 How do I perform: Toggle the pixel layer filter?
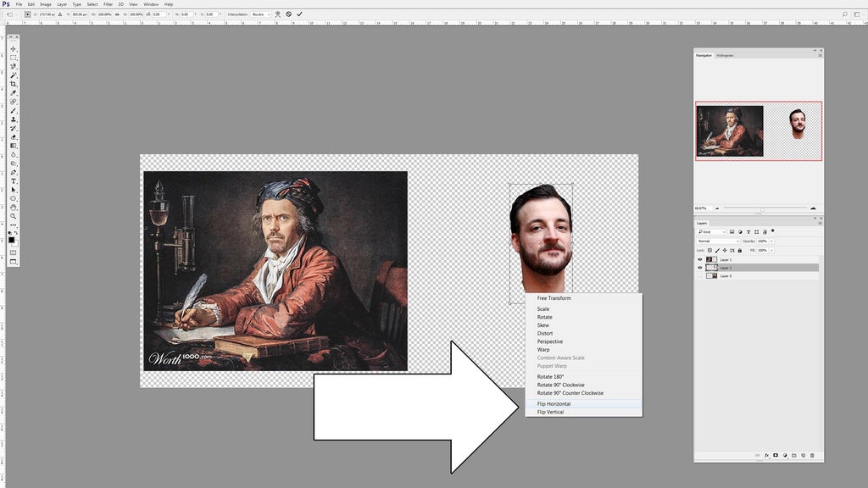point(732,232)
